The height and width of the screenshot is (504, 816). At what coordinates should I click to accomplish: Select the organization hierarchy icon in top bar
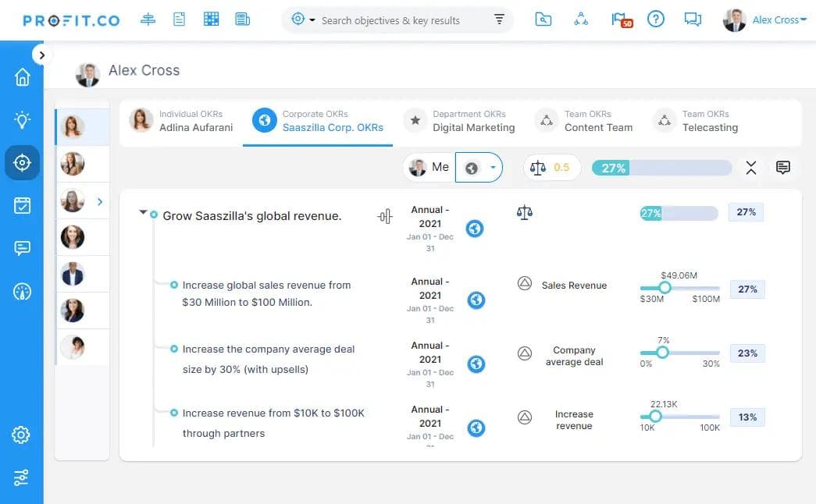tap(581, 20)
